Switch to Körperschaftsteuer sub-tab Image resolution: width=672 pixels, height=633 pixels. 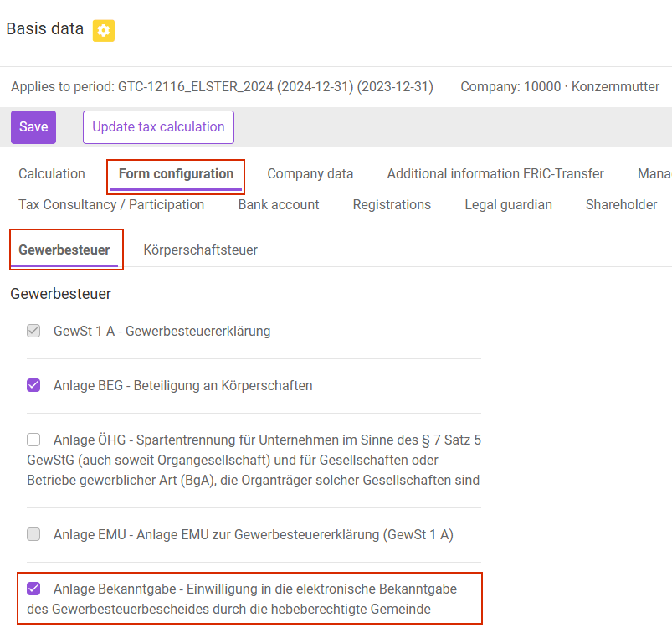tap(201, 250)
